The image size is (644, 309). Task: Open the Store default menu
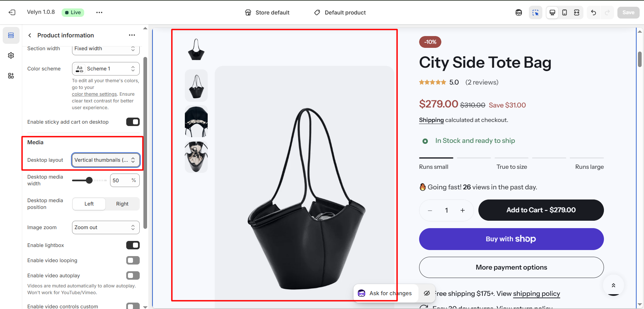(267, 12)
